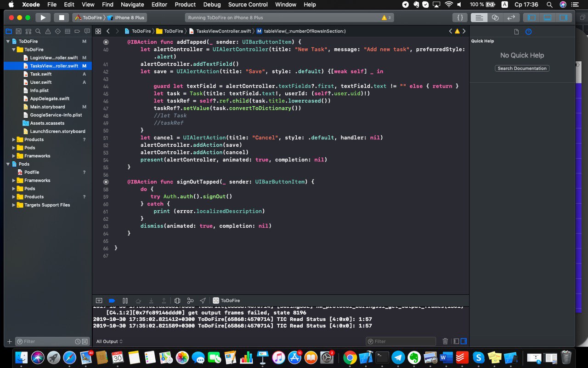Open the File inspector tab

point(516,32)
